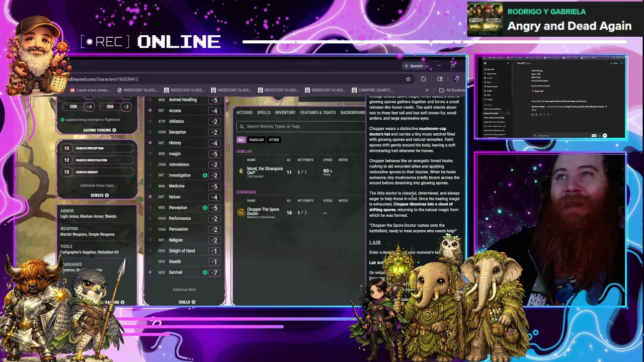
Task: Click the Deception proficiency dot
Action: pyautogui.click(x=150, y=132)
